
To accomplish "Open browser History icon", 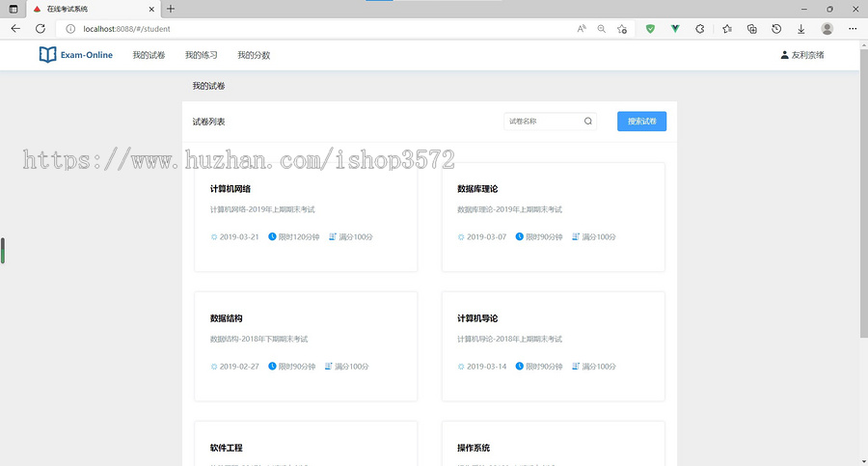I will coord(776,29).
